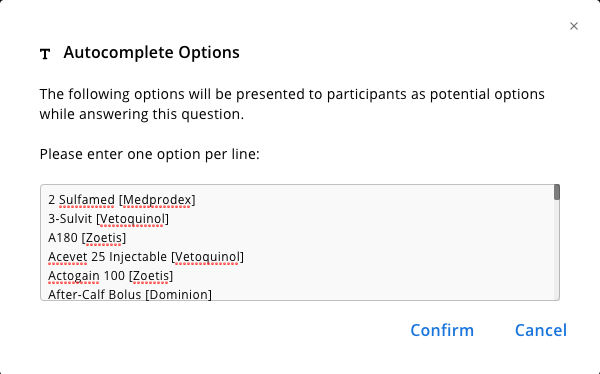Place cursor in the '3-Sulvit [Vetoquinol]' line

[x=108, y=219]
